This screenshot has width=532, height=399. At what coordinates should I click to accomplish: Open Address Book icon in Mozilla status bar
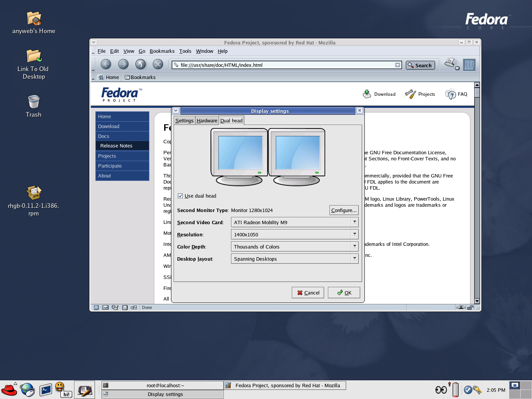(x=125, y=307)
